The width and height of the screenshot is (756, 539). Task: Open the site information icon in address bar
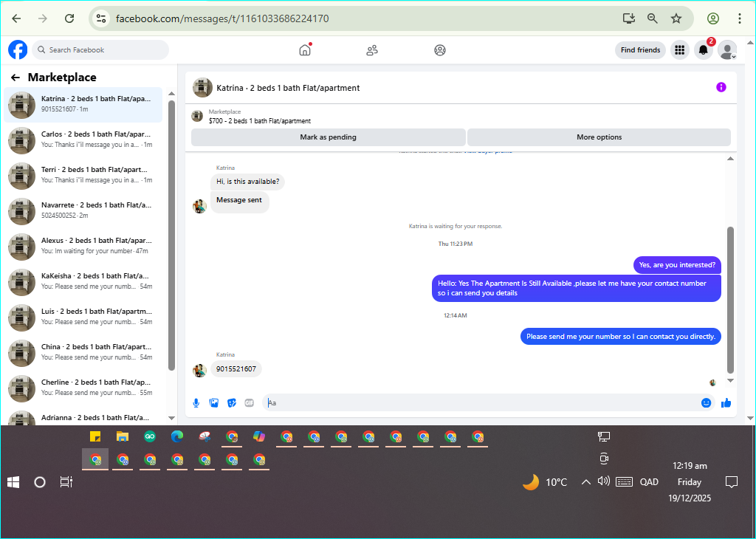point(100,18)
